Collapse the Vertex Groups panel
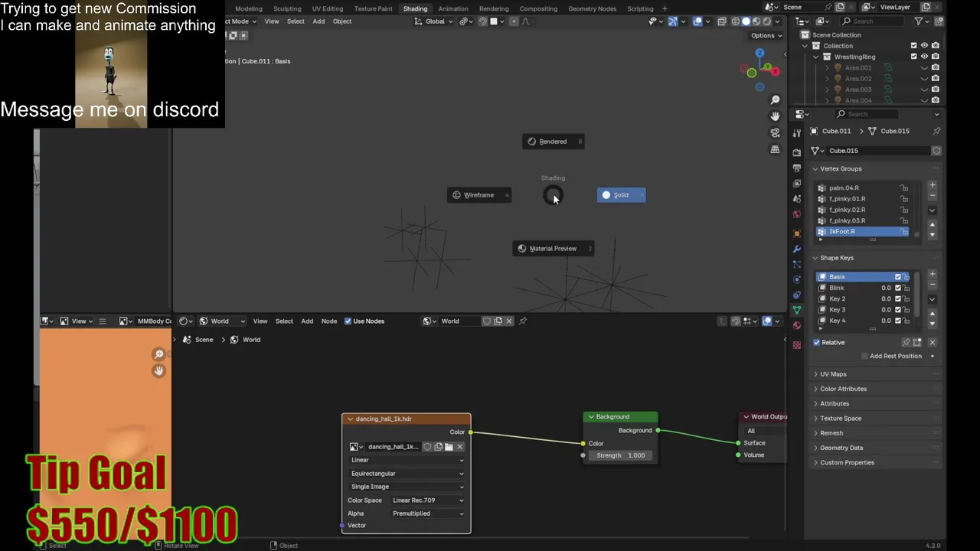The image size is (980, 551). tap(841, 169)
